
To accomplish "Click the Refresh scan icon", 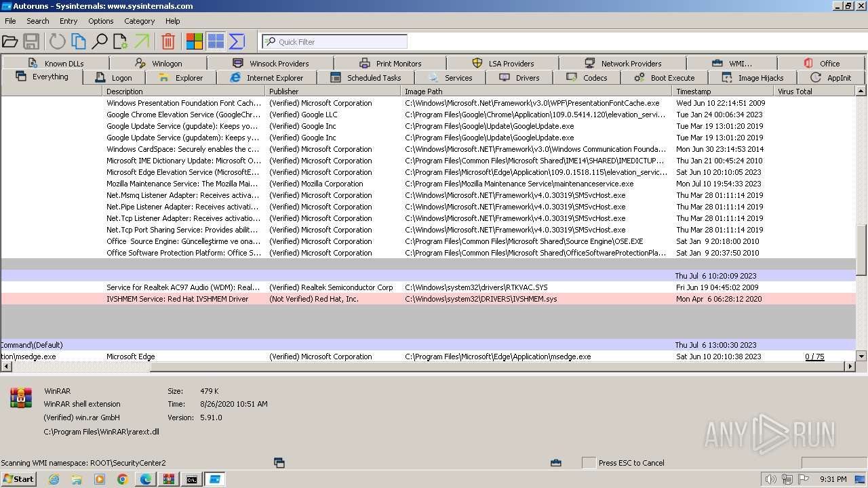I will (58, 41).
